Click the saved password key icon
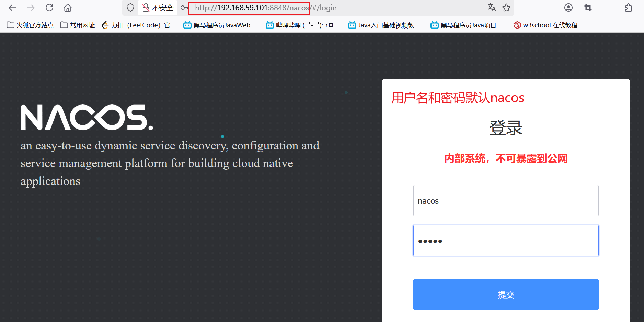644x322 pixels. click(184, 8)
